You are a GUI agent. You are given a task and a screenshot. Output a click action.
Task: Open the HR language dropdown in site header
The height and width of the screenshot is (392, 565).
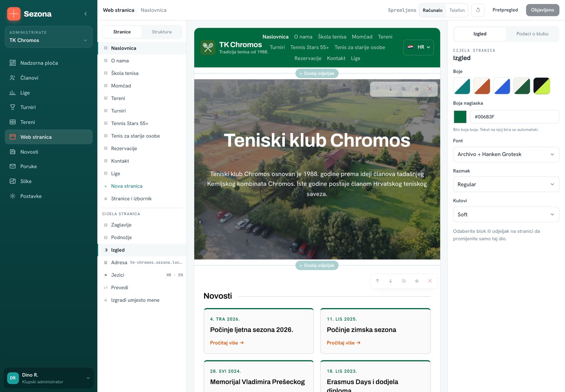click(419, 47)
